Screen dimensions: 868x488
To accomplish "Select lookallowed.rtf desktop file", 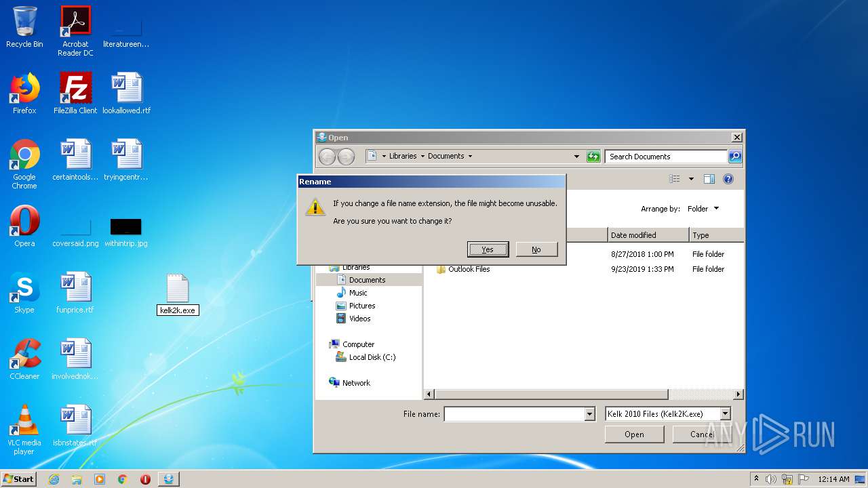I will (127, 94).
